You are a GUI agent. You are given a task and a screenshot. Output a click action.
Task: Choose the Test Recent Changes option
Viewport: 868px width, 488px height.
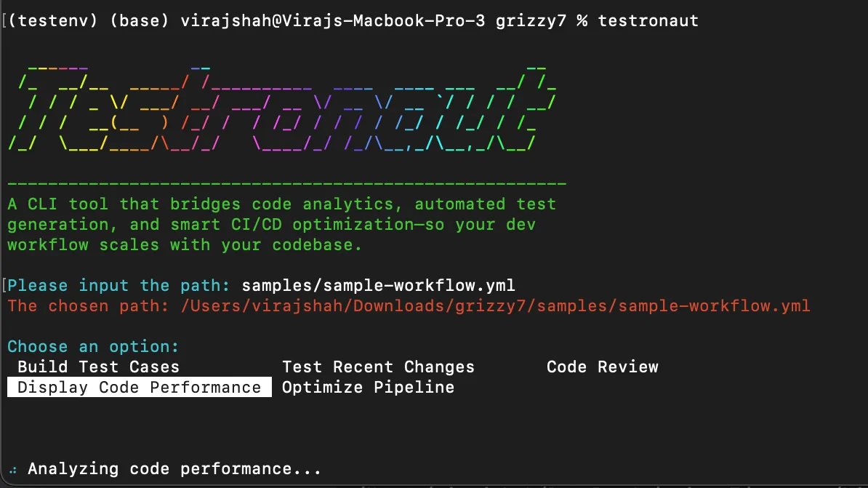378,367
